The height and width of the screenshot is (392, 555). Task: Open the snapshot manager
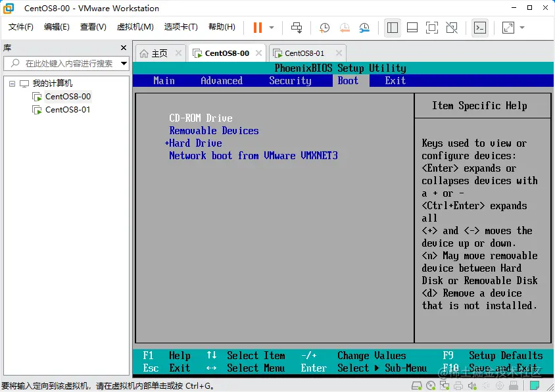363,28
